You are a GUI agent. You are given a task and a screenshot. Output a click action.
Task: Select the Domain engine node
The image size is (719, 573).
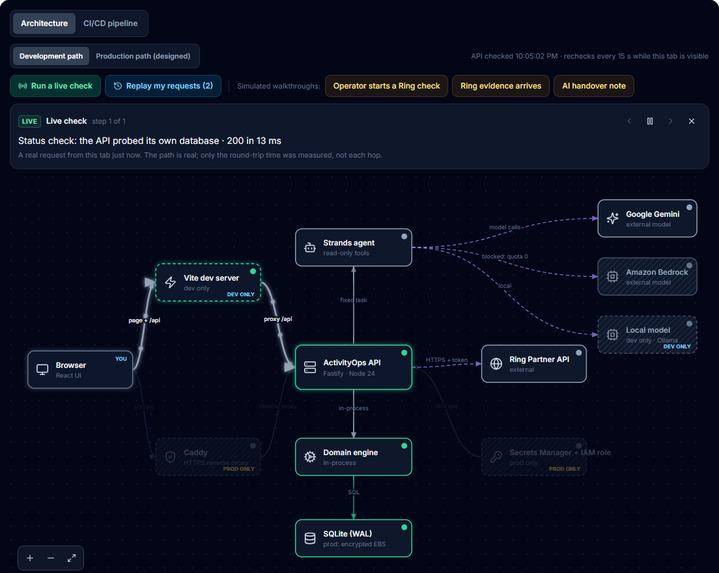point(354,457)
